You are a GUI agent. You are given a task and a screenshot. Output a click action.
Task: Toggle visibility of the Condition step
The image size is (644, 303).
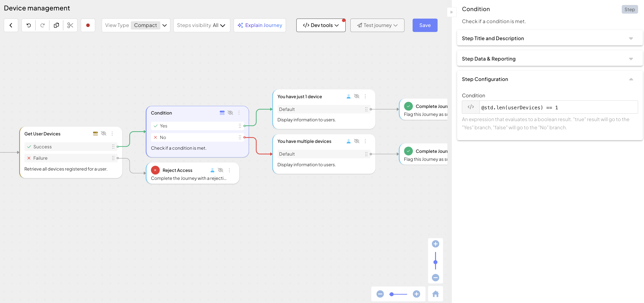tap(230, 113)
